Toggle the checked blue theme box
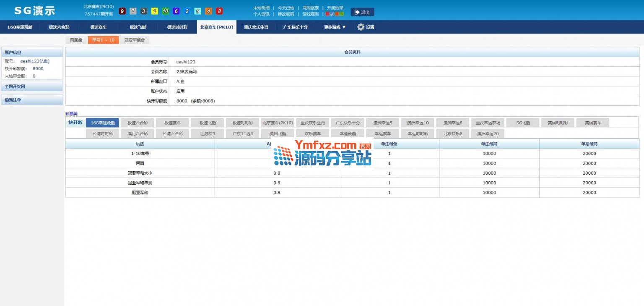The height and width of the screenshot is (306, 644). pos(332,14)
